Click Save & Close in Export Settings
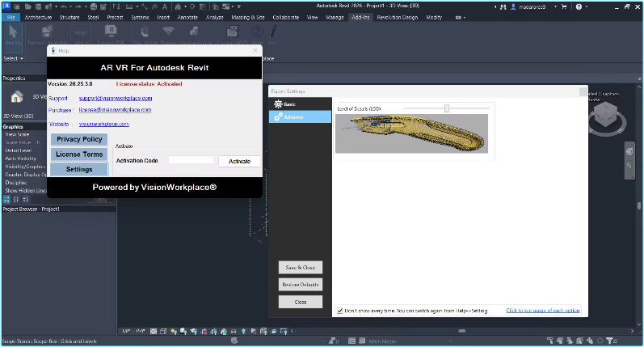The width and height of the screenshot is (644, 347). [x=301, y=267]
